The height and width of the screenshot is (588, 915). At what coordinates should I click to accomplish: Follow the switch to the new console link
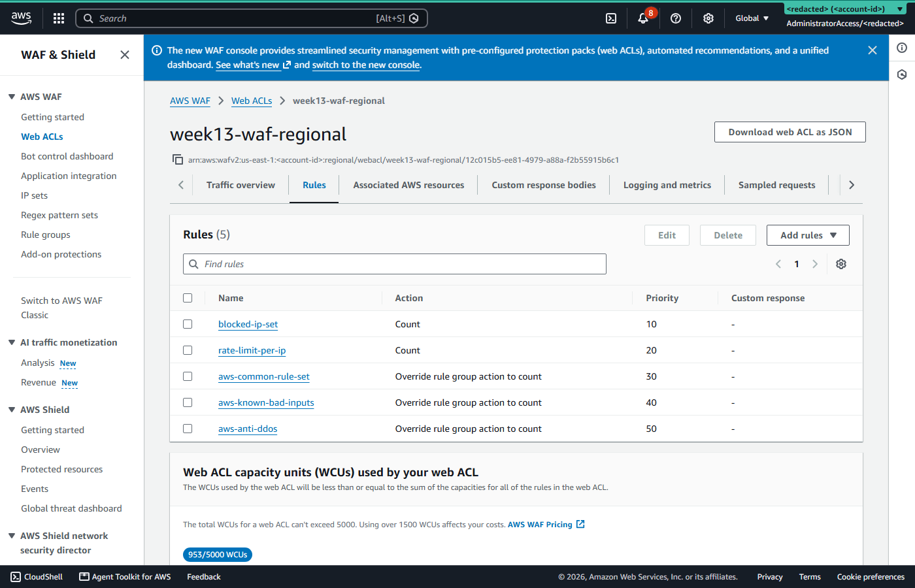366,65
